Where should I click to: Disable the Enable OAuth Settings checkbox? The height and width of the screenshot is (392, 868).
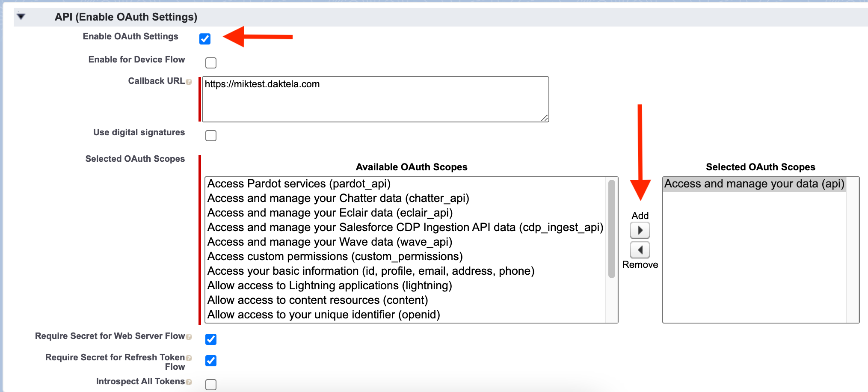[205, 39]
